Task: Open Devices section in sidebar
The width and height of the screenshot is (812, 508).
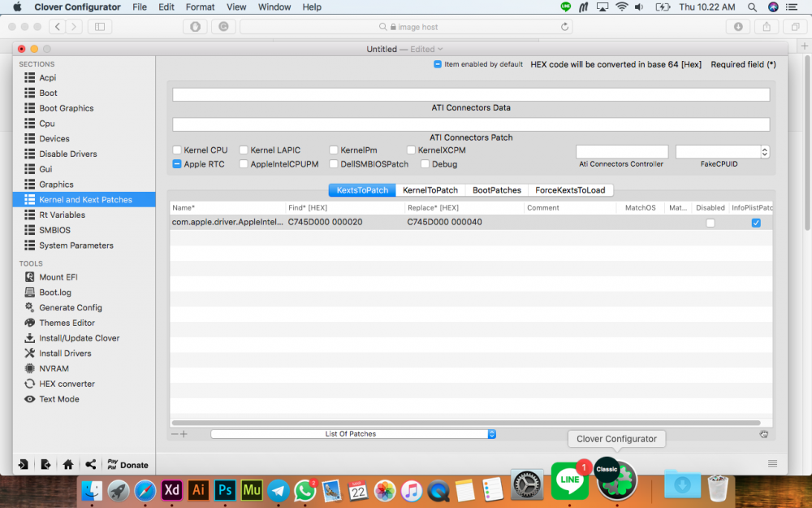Action: [54, 138]
